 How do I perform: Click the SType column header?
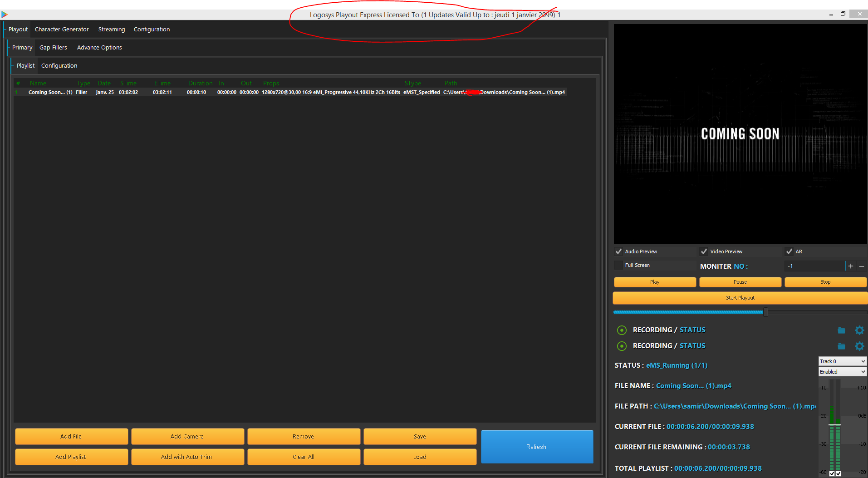[x=412, y=83]
